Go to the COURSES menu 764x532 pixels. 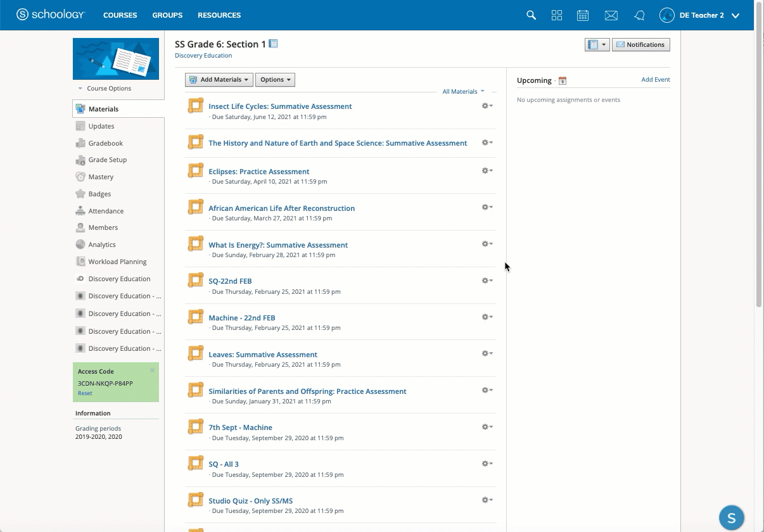click(x=120, y=15)
